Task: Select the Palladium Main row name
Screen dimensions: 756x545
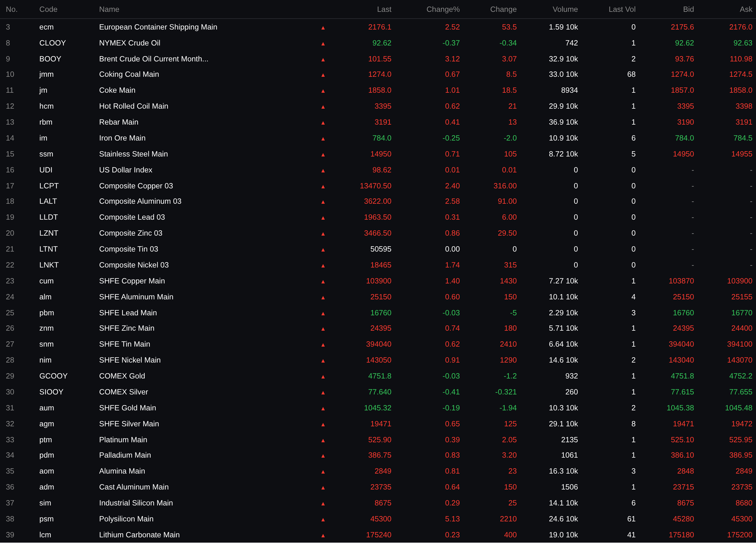Action: click(125, 455)
